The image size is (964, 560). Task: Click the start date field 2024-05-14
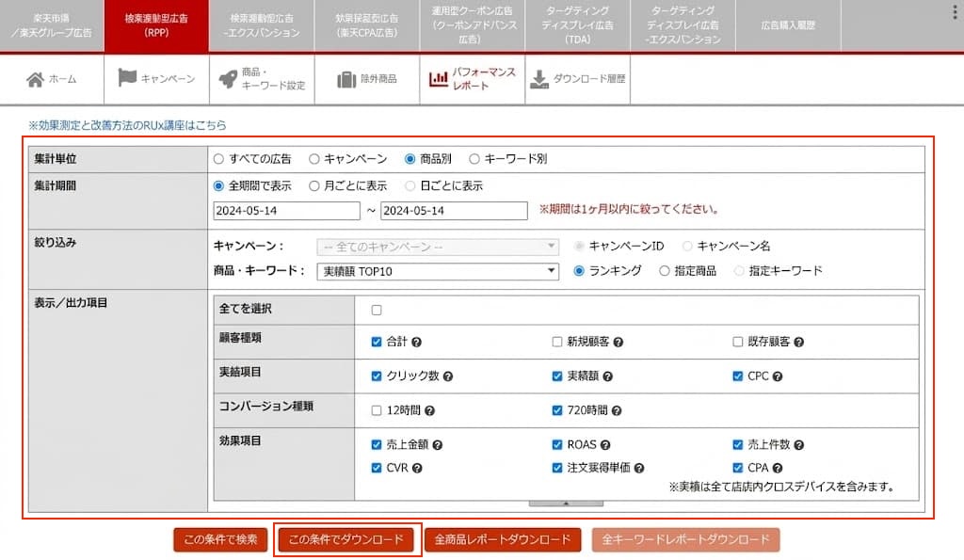pos(286,211)
